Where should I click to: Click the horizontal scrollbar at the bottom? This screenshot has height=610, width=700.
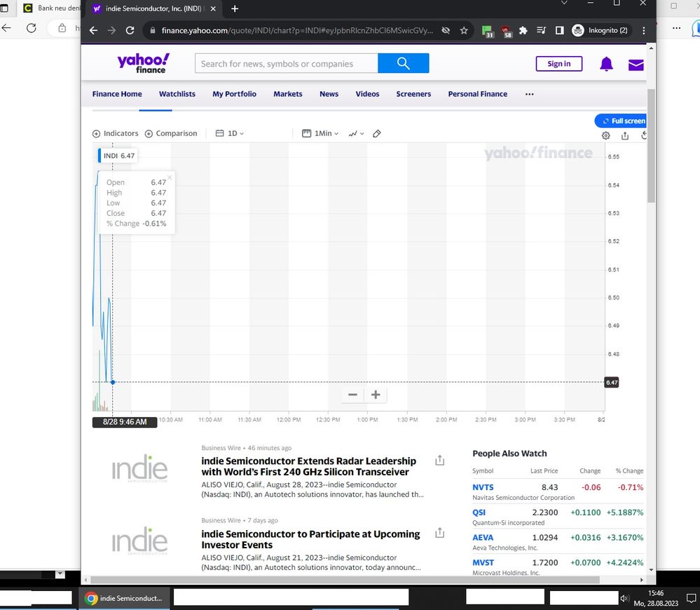coord(345,580)
